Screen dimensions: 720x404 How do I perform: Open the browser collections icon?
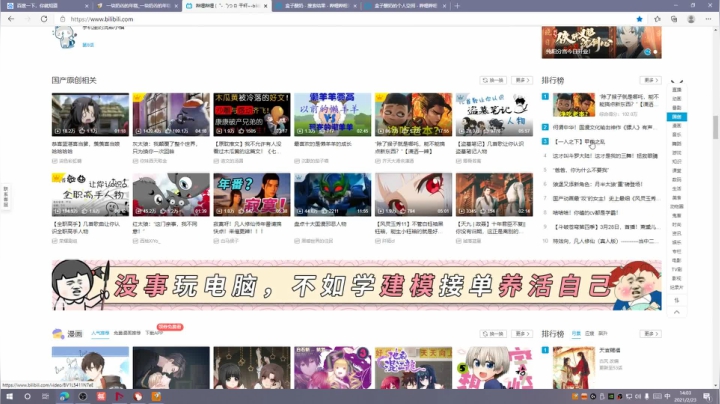(674, 19)
